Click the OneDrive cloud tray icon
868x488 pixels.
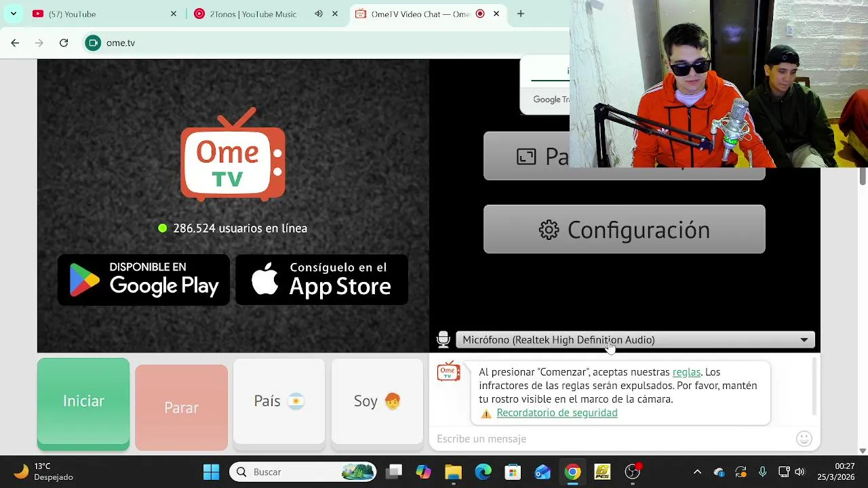coord(719,472)
